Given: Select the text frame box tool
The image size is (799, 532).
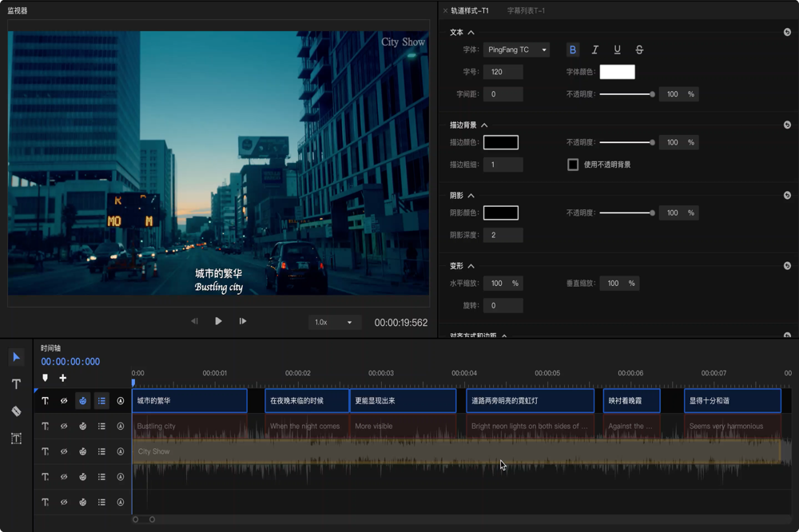Looking at the screenshot, I should point(16,438).
